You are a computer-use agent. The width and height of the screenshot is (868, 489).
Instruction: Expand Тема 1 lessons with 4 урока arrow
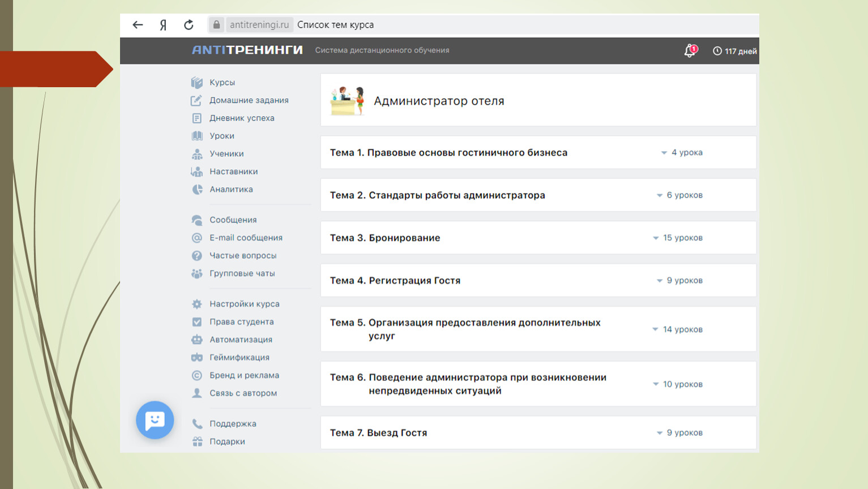(x=664, y=153)
